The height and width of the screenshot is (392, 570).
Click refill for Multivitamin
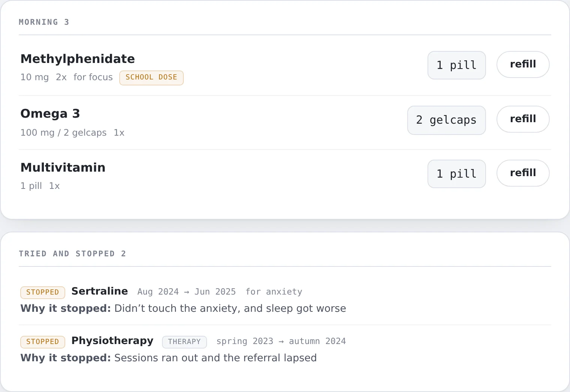[x=523, y=173]
